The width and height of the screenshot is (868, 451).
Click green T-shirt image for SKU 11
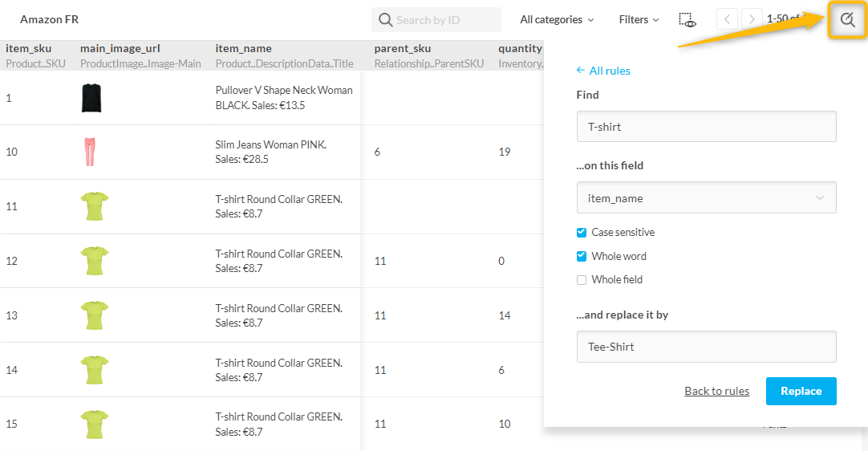(95, 206)
